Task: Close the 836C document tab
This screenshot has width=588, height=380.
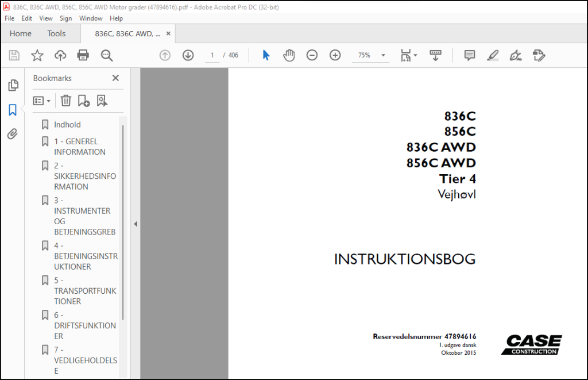Action: tap(168, 33)
